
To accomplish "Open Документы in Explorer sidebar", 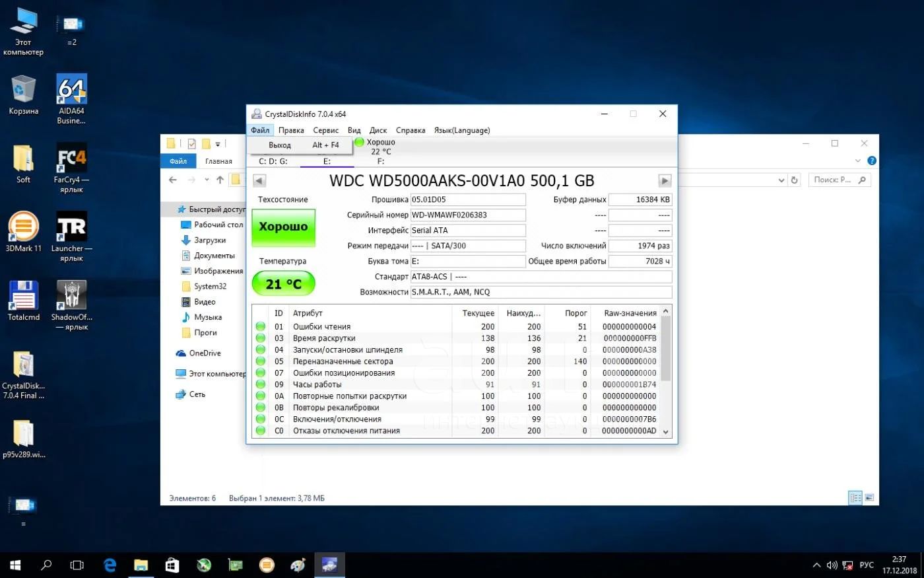I will (214, 256).
